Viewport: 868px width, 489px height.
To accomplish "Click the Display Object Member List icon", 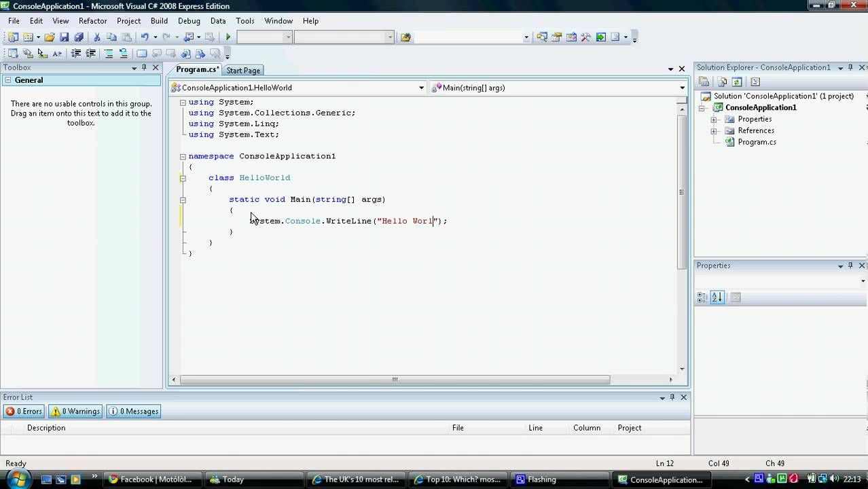I will pyautogui.click(x=13, y=53).
